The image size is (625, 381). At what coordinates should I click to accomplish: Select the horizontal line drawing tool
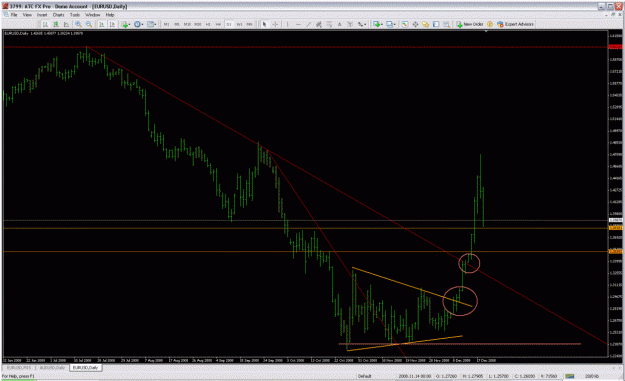click(298, 24)
